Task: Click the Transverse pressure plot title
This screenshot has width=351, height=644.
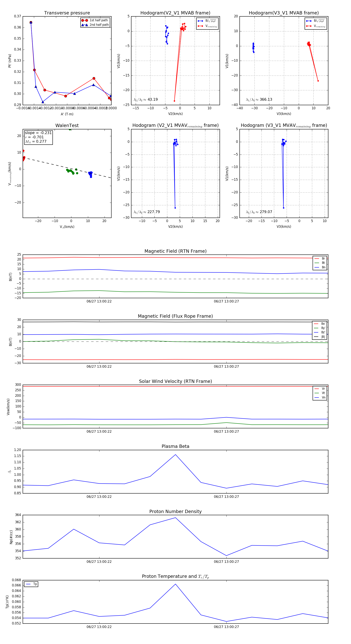Action: 67,13
